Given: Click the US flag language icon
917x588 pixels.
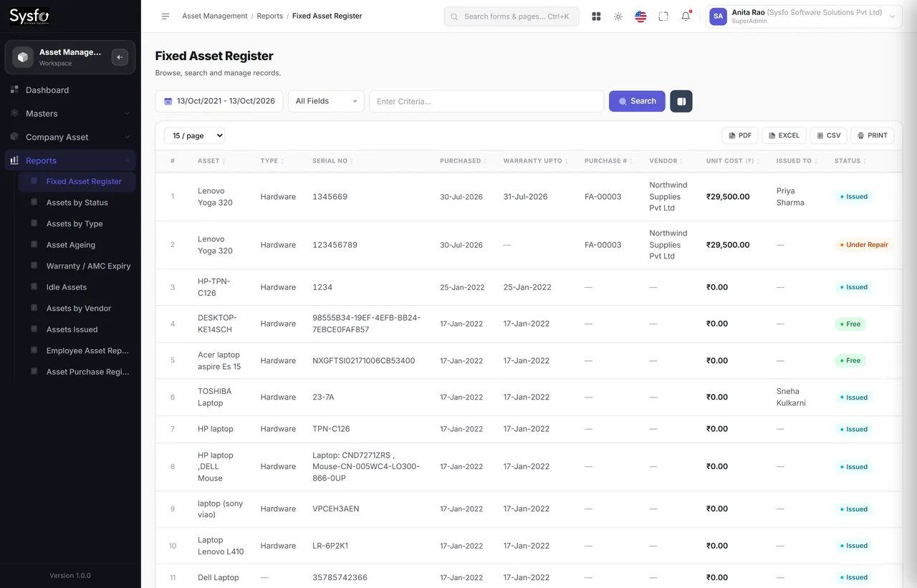Looking at the screenshot, I should [640, 16].
